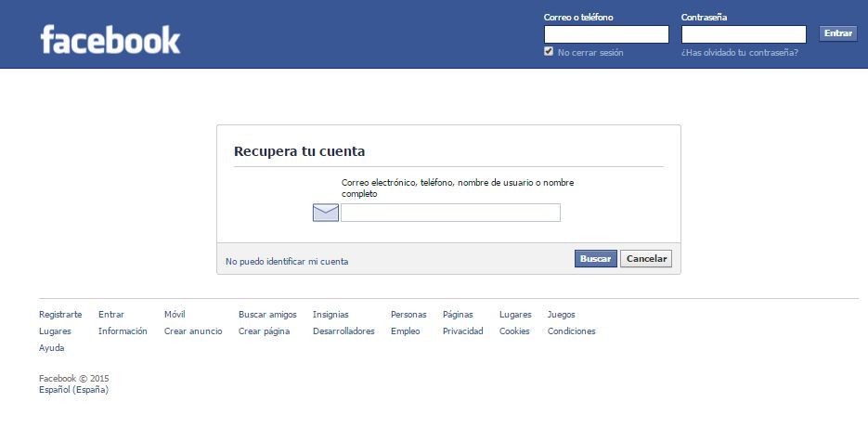This screenshot has height=428, width=868.
Task: Open the Páginas footer link
Action: pyautogui.click(x=458, y=315)
